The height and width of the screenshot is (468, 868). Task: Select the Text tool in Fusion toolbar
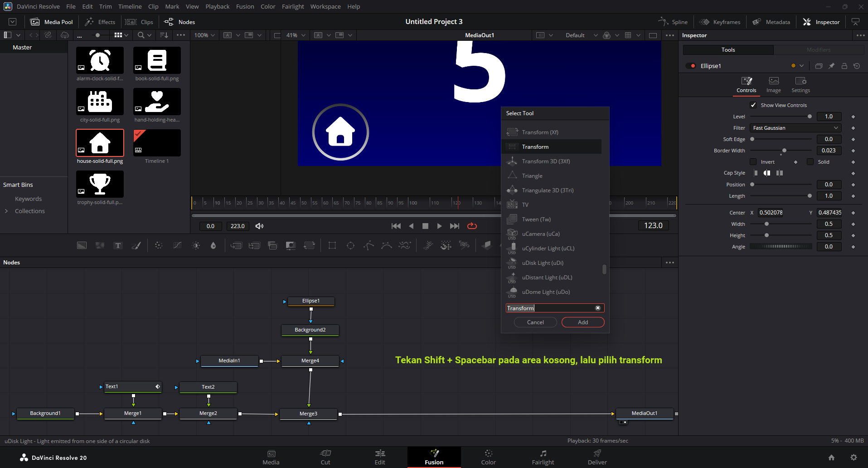point(118,245)
